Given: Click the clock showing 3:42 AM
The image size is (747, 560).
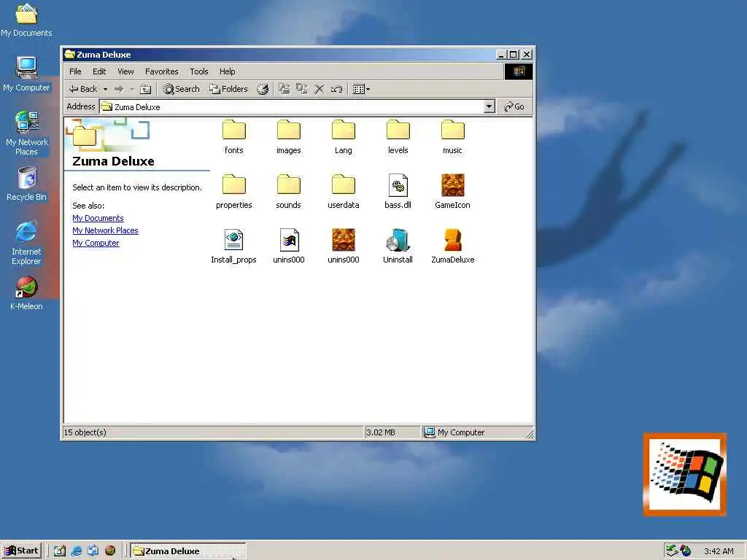Looking at the screenshot, I should (719, 551).
